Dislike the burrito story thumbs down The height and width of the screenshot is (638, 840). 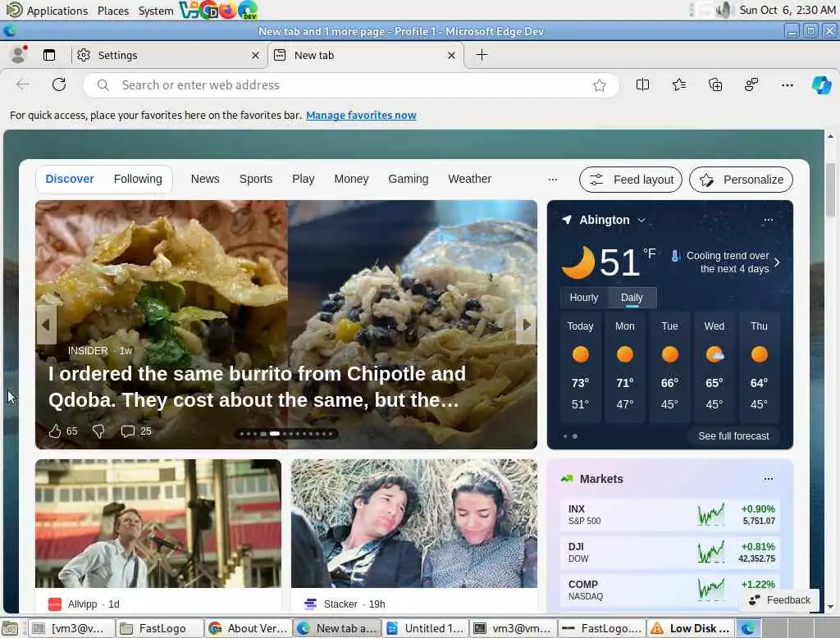coord(98,431)
